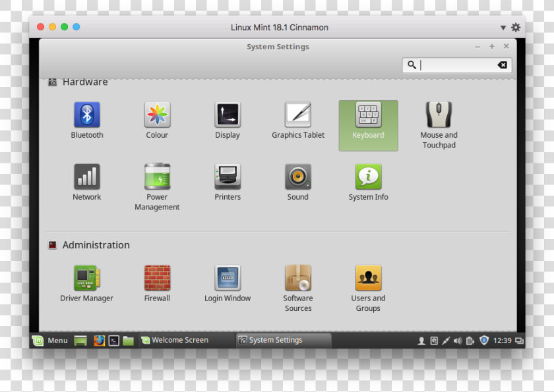Open Sound settings
The width and height of the screenshot is (554, 392).
point(298,182)
